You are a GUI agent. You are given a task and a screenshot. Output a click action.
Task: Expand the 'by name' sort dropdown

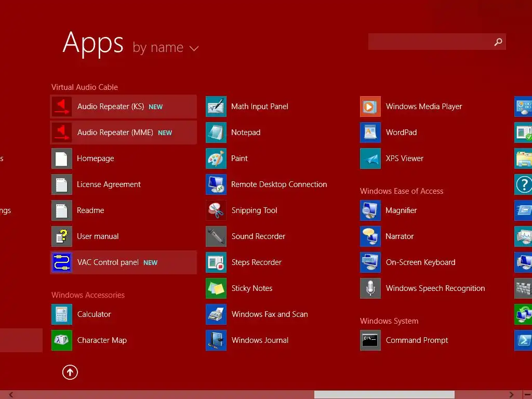[166, 47]
